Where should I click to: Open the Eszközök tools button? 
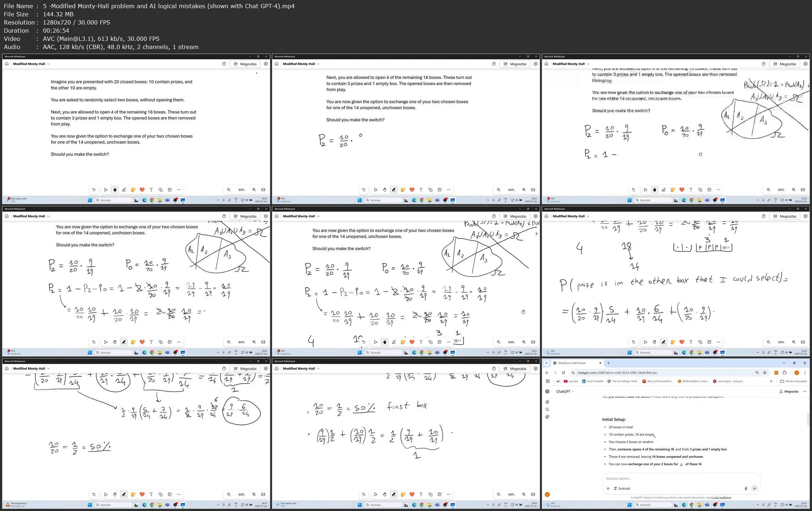pos(622,488)
